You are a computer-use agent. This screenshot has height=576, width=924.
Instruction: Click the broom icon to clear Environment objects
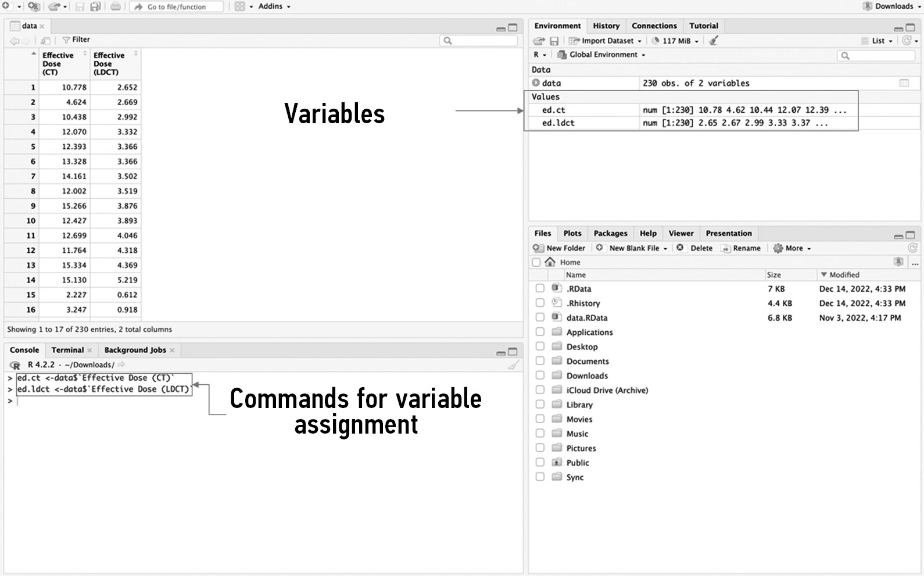coord(714,41)
